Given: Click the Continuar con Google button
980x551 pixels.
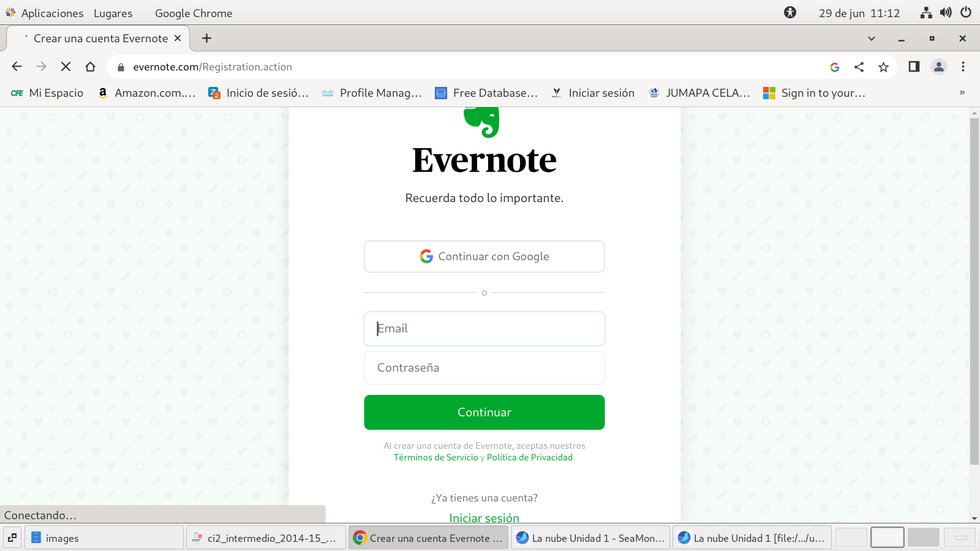Looking at the screenshot, I should [x=484, y=257].
